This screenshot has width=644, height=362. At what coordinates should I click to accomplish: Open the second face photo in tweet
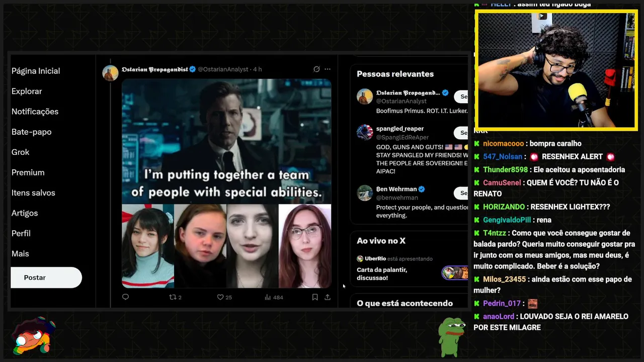(x=200, y=246)
